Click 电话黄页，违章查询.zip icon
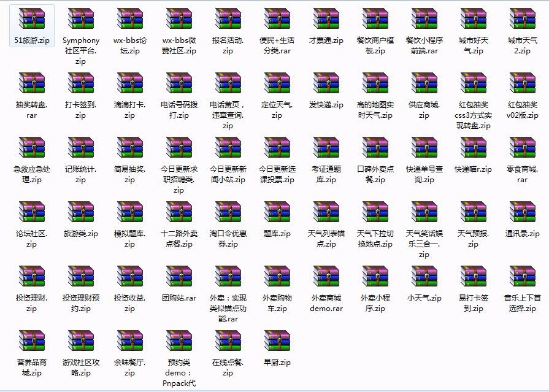The height and width of the screenshot is (392, 549). click(228, 83)
